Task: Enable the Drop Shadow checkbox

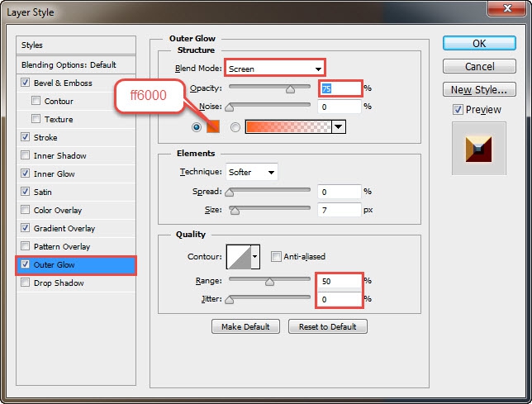Action: 25,283
